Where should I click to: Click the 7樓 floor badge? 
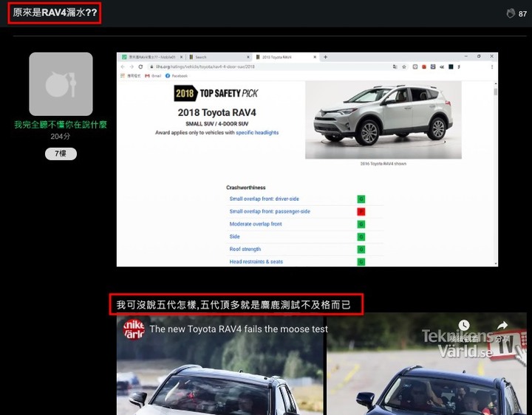[x=61, y=154]
